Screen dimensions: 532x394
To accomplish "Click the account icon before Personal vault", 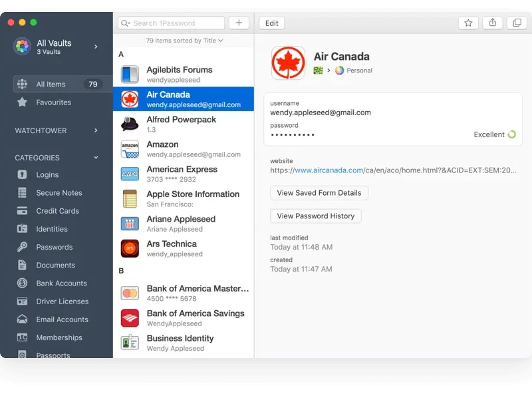I will tap(318, 71).
